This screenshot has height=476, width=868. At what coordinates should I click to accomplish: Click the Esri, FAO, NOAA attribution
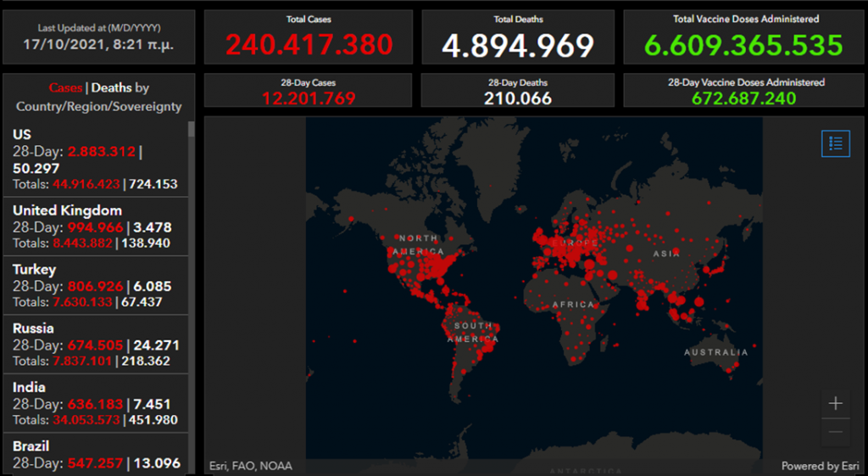(249, 466)
